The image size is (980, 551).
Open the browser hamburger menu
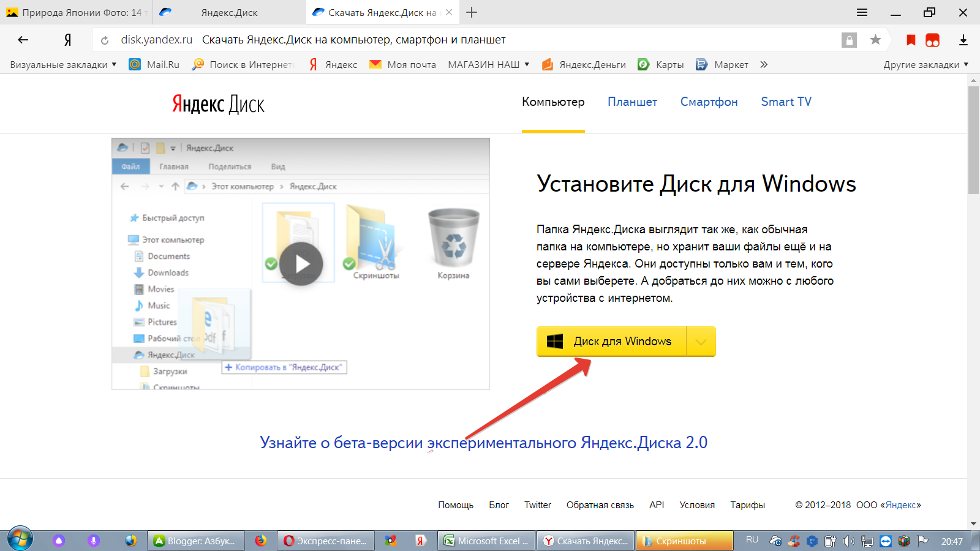(862, 12)
